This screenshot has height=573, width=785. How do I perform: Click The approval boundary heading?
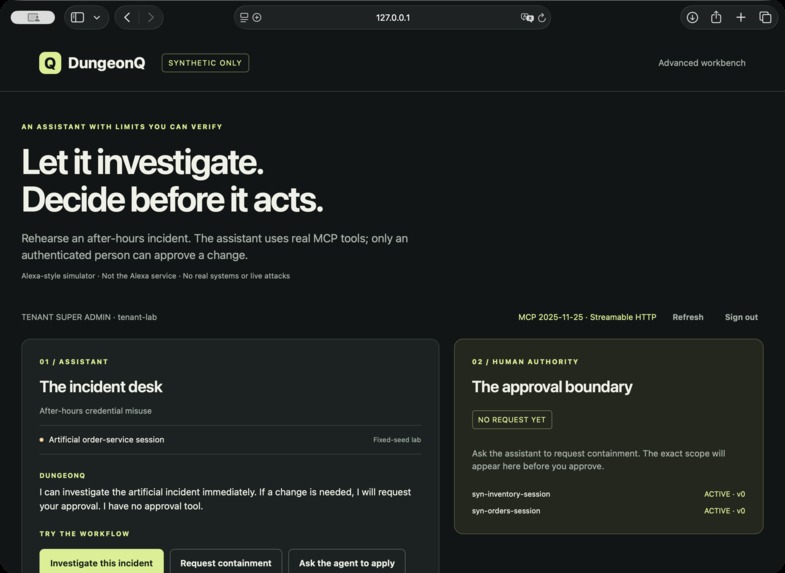click(x=552, y=387)
